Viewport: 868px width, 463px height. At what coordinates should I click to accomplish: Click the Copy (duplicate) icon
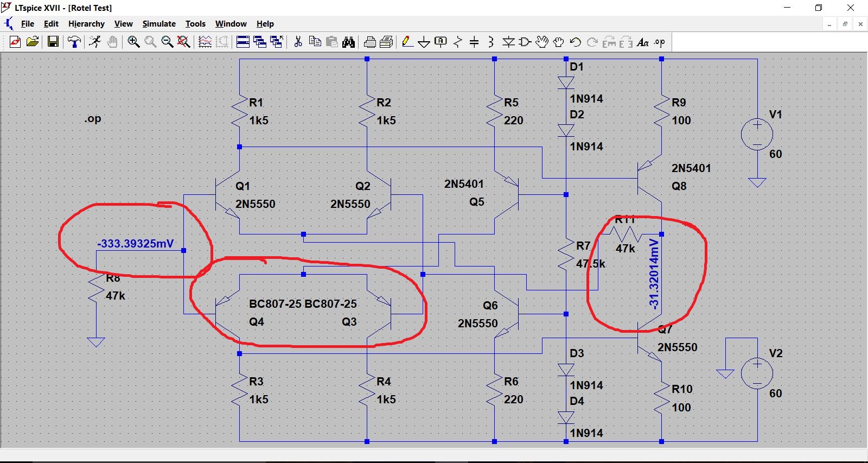point(315,42)
